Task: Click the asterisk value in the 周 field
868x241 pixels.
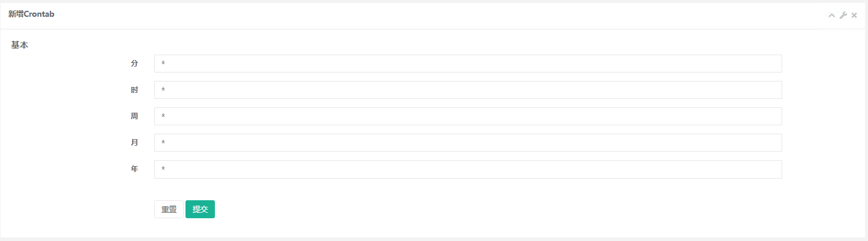Action: (x=163, y=116)
